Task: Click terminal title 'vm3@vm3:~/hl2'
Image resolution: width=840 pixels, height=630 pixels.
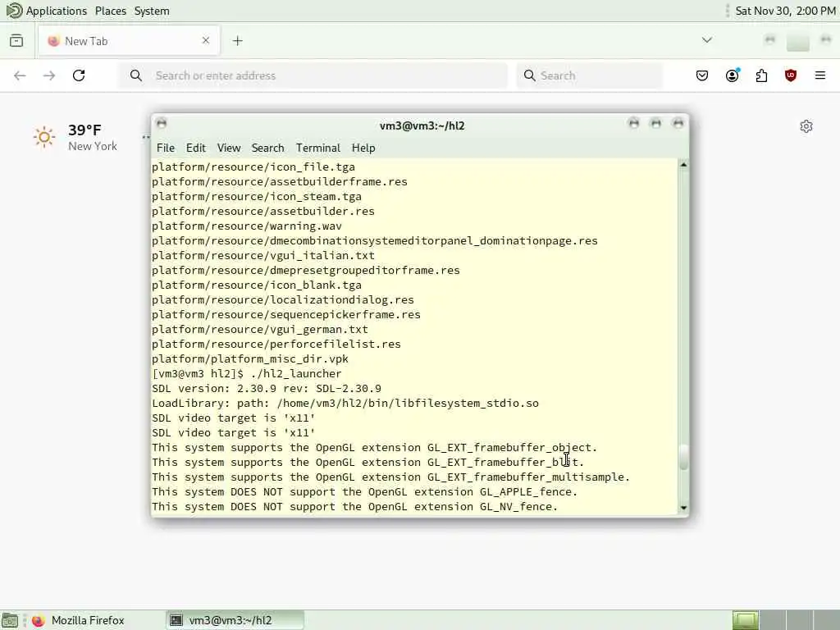Action: point(422,126)
